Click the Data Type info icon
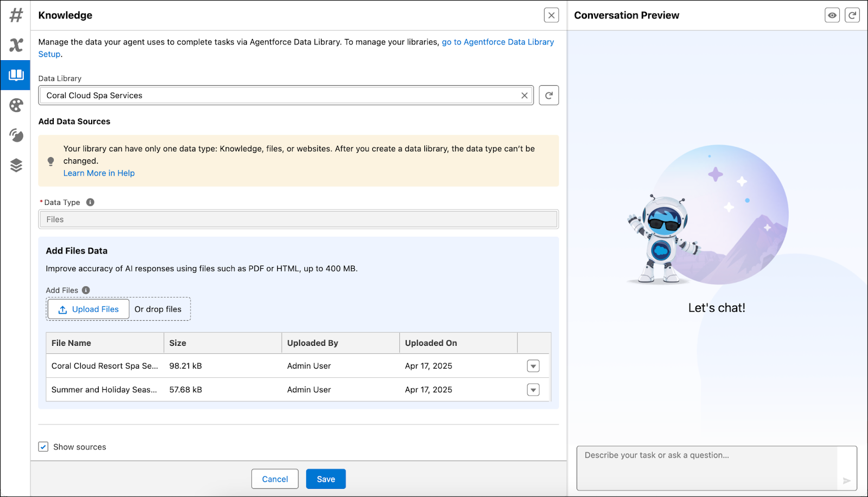 click(x=90, y=202)
